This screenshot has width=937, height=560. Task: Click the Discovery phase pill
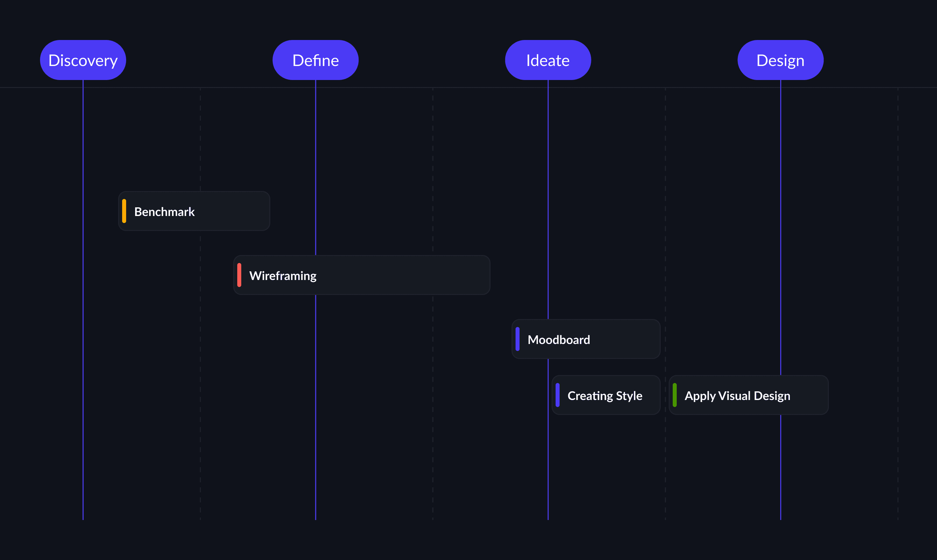(83, 60)
